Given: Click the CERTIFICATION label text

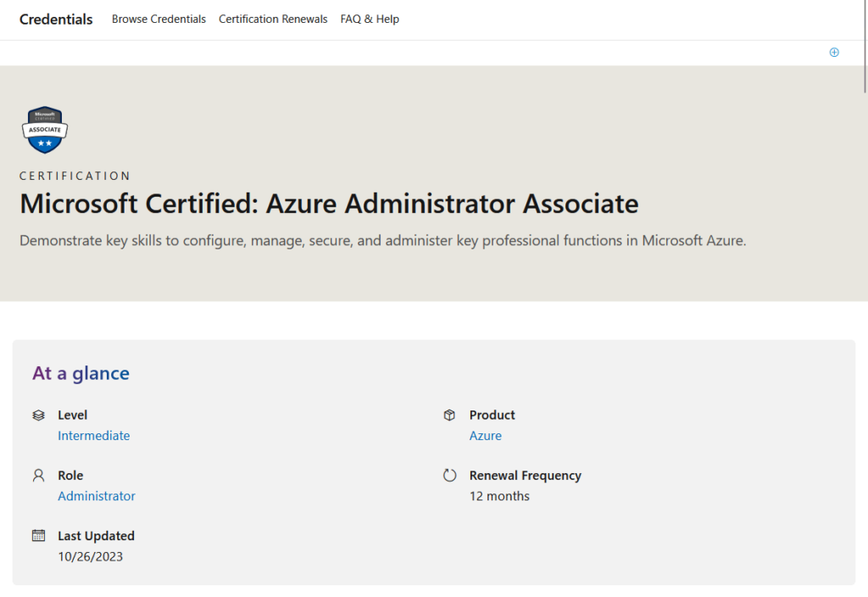Looking at the screenshot, I should tap(75, 176).
